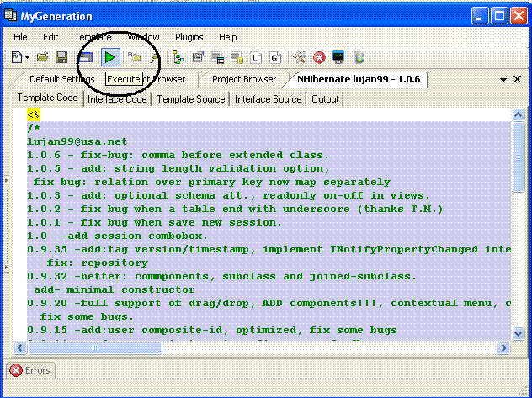Screen dimensions: 532x398
Task: Click the line starting with 0.9.32 -better
Action: (x=221, y=276)
